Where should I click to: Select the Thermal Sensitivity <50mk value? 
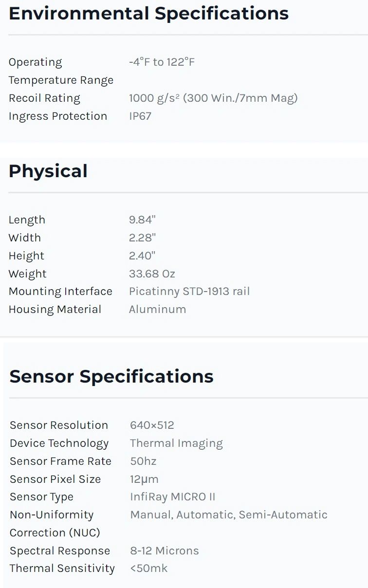click(x=149, y=568)
